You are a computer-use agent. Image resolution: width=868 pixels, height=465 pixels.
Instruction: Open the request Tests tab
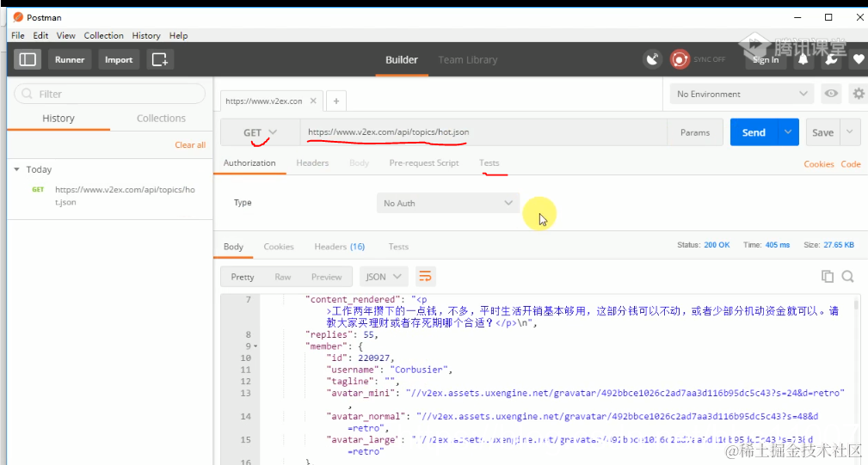tap(489, 163)
